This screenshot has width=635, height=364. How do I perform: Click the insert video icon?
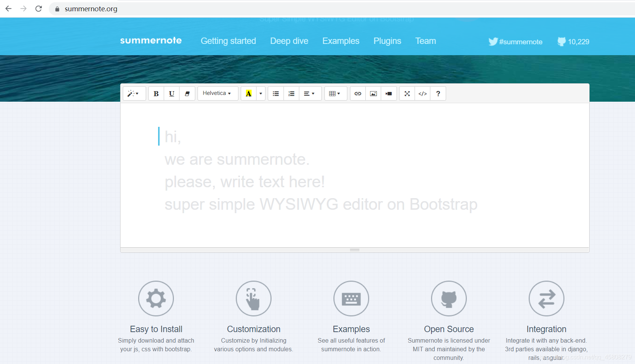tap(389, 94)
